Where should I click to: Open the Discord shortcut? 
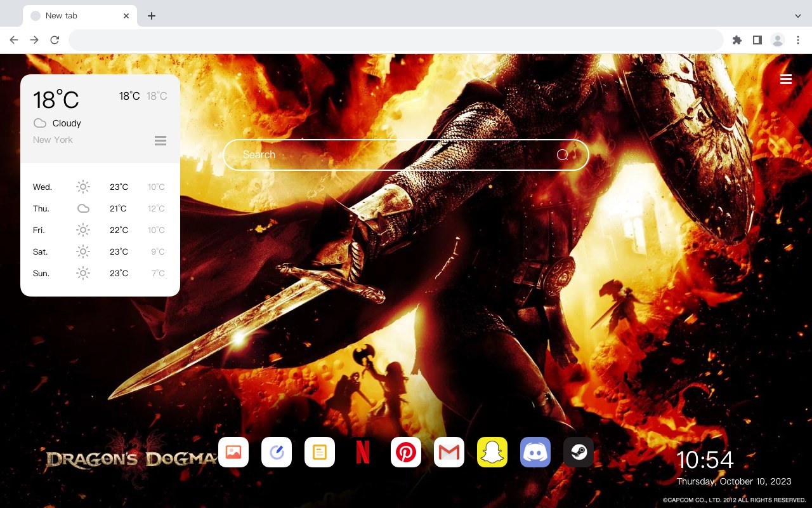tap(535, 452)
